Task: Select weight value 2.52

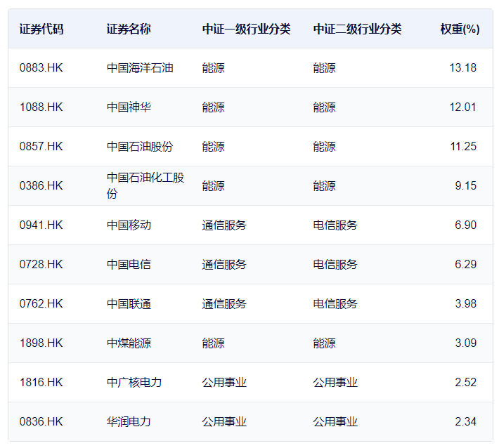Action: coord(465,382)
